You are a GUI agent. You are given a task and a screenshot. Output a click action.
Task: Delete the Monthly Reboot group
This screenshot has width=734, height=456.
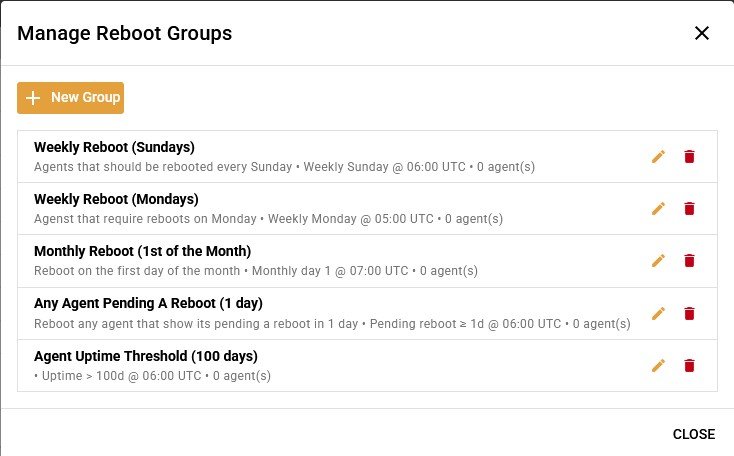click(689, 261)
